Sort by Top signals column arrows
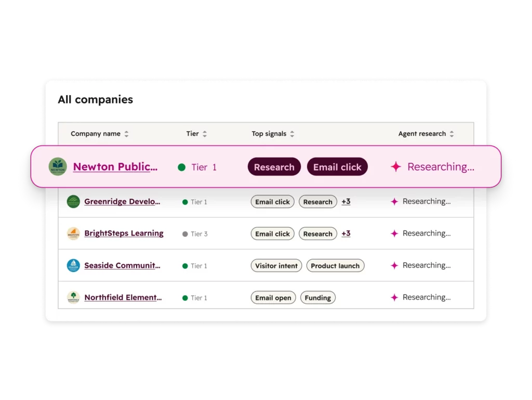Image resolution: width=532 pixels, height=400 pixels. pos(292,134)
